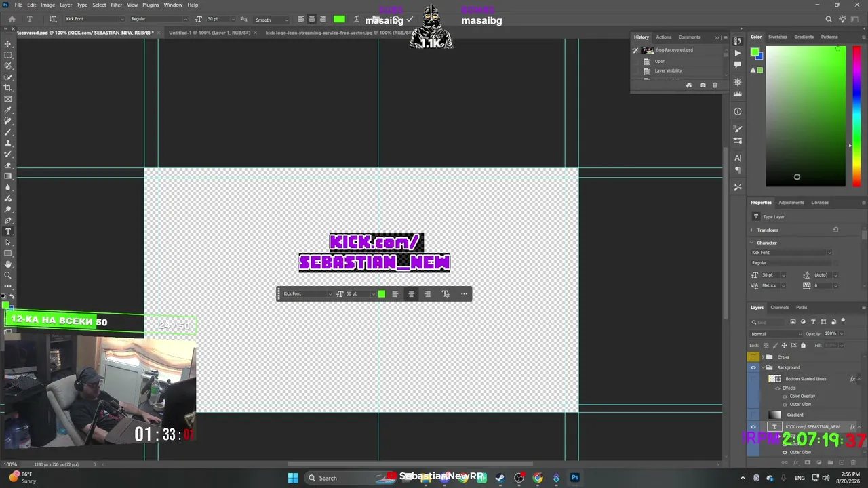Click the foreground color swatch in Color panel
This screenshot has width=868, height=488.
[755, 52]
